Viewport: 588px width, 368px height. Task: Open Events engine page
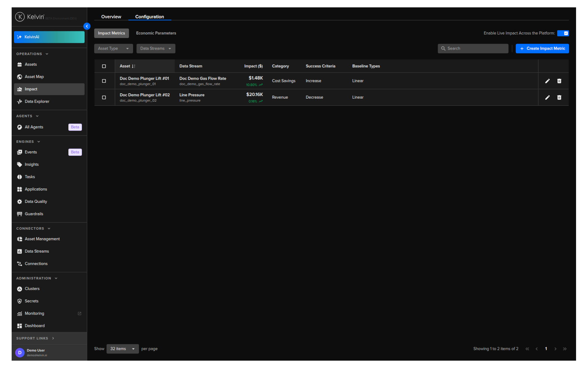tap(49, 152)
